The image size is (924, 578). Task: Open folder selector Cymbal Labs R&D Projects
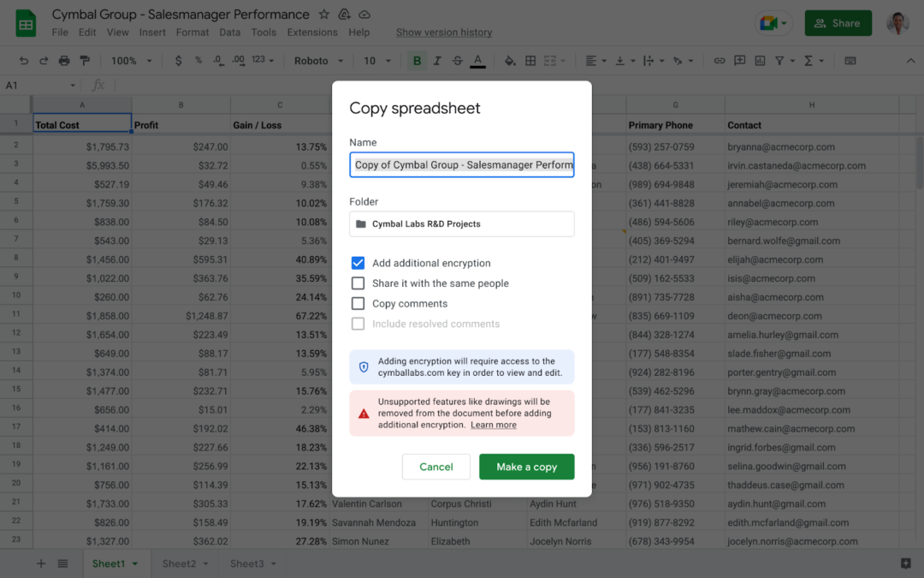click(461, 224)
